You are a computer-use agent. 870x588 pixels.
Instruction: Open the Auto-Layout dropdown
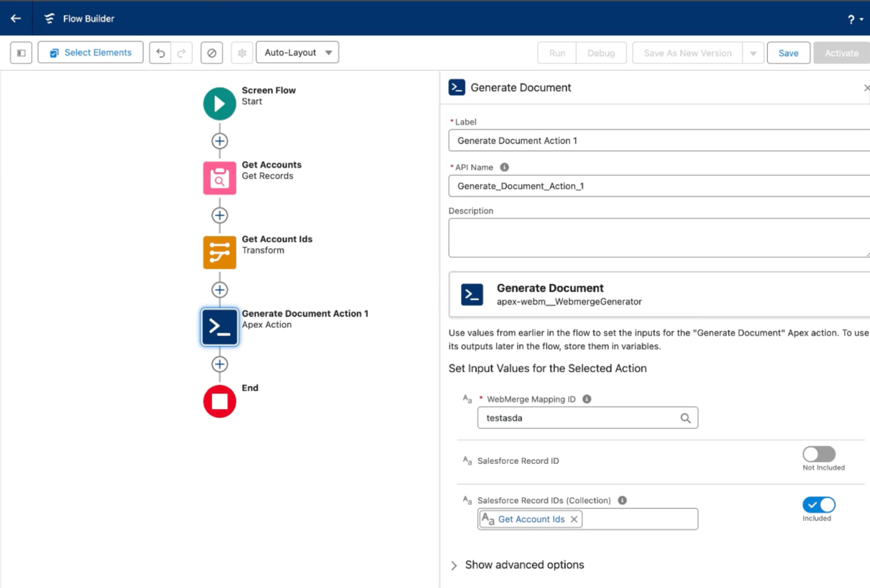click(x=297, y=53)
